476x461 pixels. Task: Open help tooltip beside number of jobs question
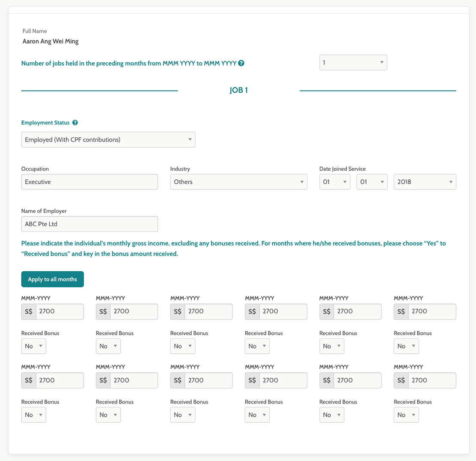(x=241, y=63)
